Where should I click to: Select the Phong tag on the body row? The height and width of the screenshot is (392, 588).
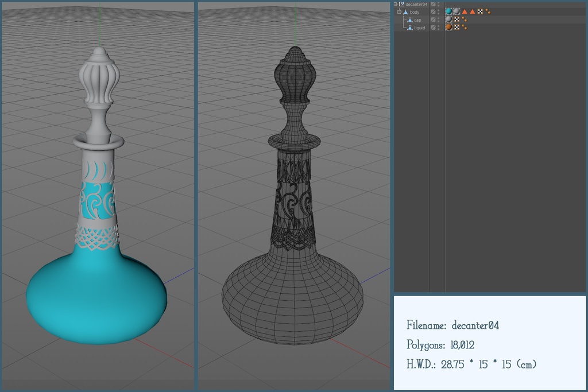click(488, 11)
